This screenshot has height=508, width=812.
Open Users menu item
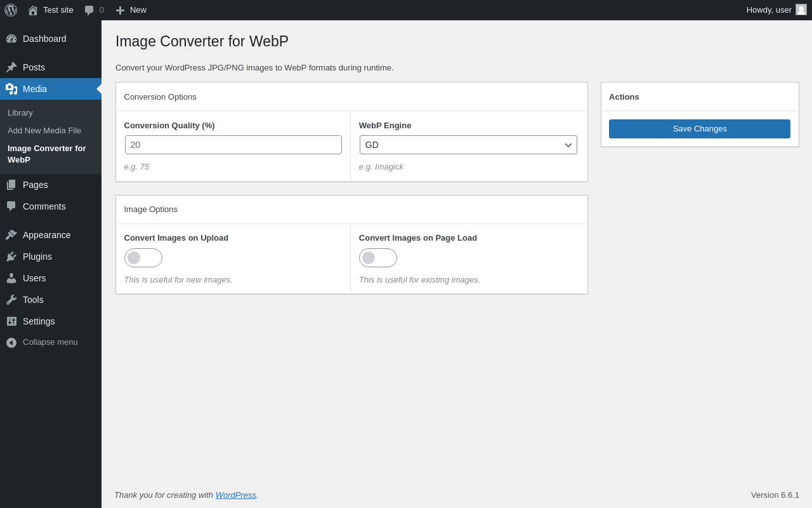click(x=51, y=278)
